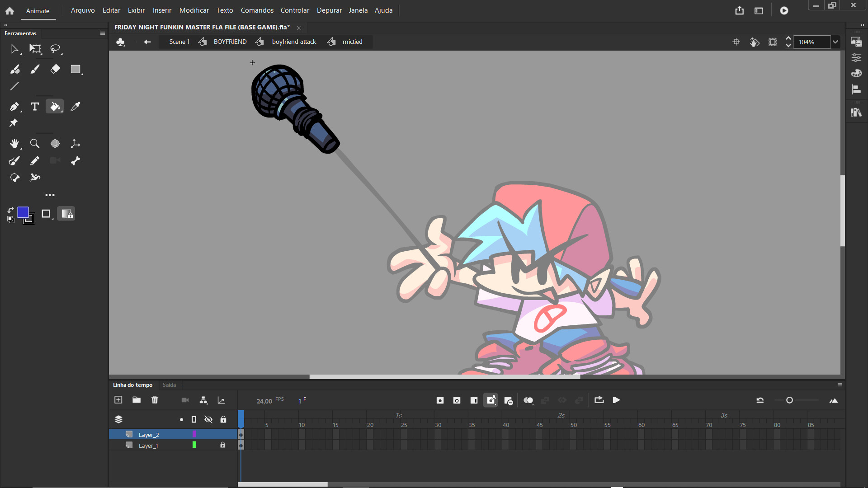868x488 pixels.
Task: Enable Onion Skin in the timeline
Action: pos(528,400)
